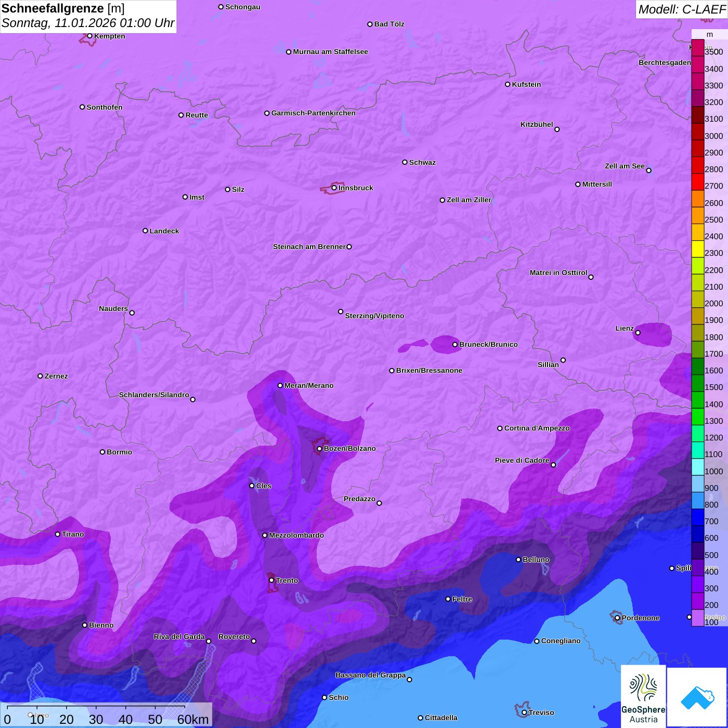Click the legend unit label 'm'
Screen dimensions: 728x728
710,34
